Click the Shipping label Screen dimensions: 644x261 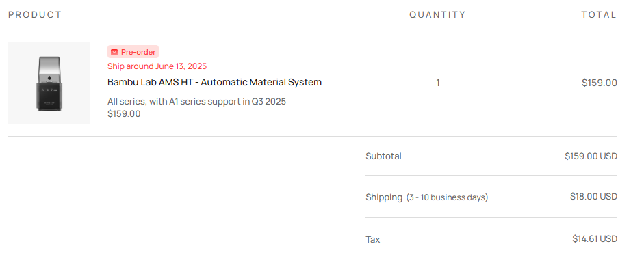[x=384, y=197]
